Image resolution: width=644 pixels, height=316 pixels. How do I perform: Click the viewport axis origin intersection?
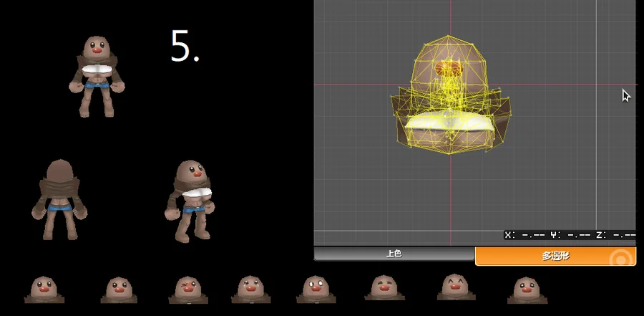click(451, 84)
